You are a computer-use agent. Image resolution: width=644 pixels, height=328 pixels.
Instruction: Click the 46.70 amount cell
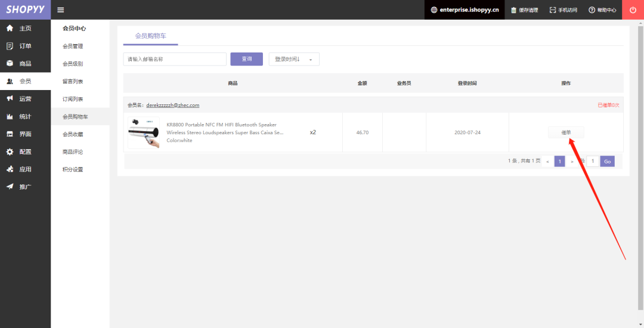(363, 132)
